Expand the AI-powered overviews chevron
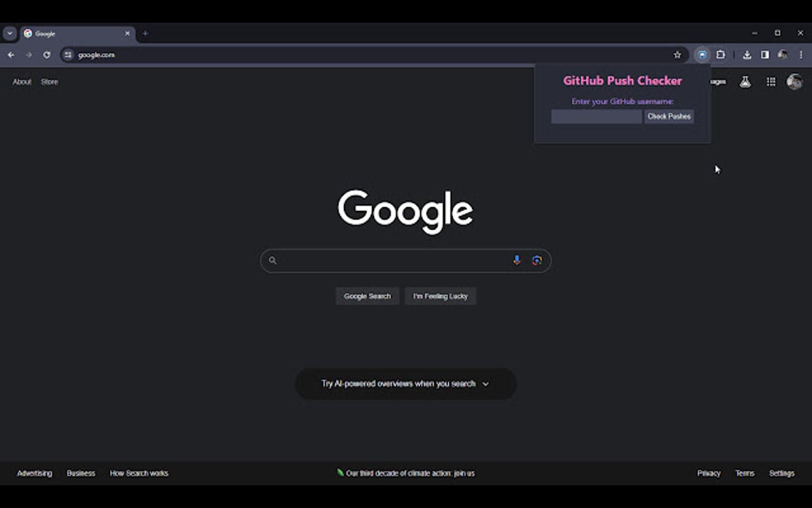Screen dimensions: 812x508 pos(486,383)
